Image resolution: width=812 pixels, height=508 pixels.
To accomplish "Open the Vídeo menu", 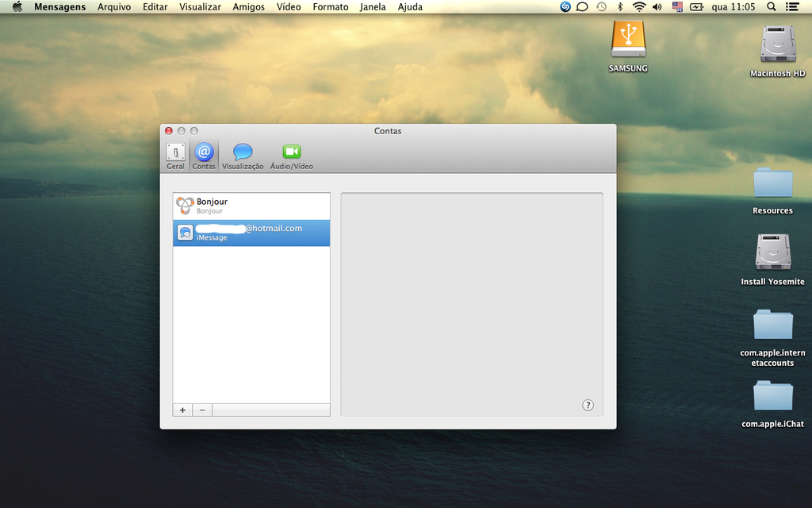I will [x=289, y=6].
